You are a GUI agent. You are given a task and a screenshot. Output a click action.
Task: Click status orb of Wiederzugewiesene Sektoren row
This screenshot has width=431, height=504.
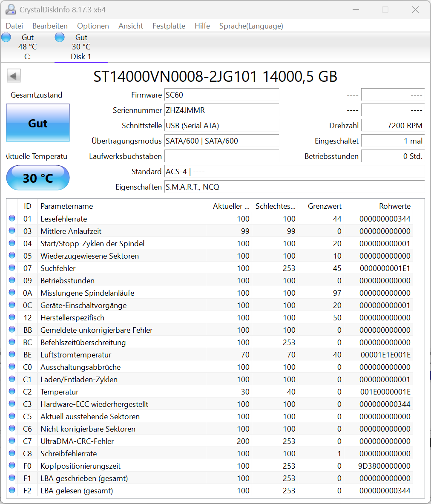(12, 255)
